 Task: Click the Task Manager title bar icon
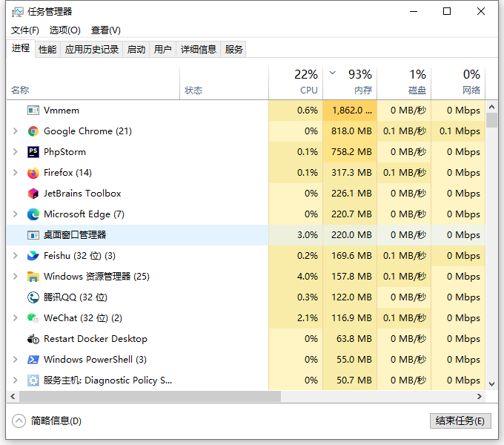tap(17, 12)
